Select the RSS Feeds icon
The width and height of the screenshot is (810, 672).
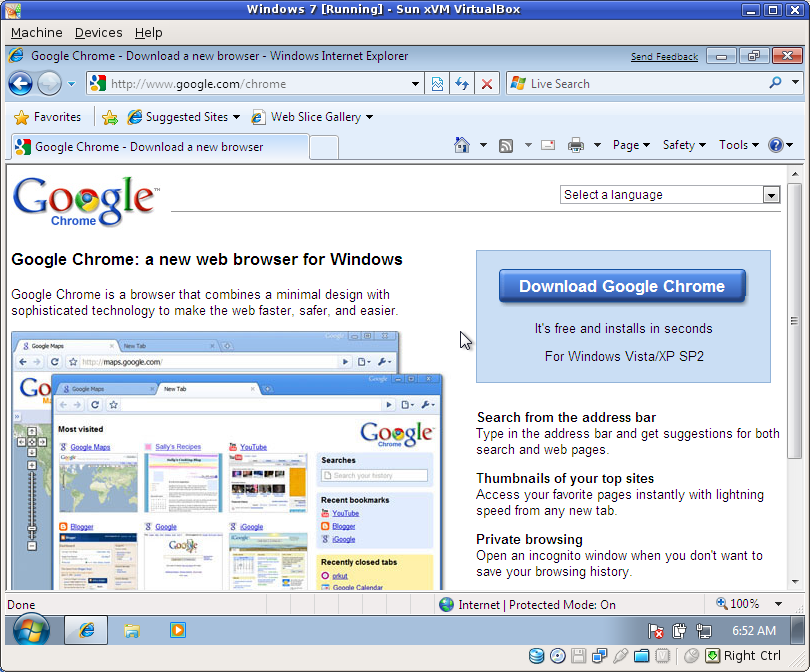[505, 144]
